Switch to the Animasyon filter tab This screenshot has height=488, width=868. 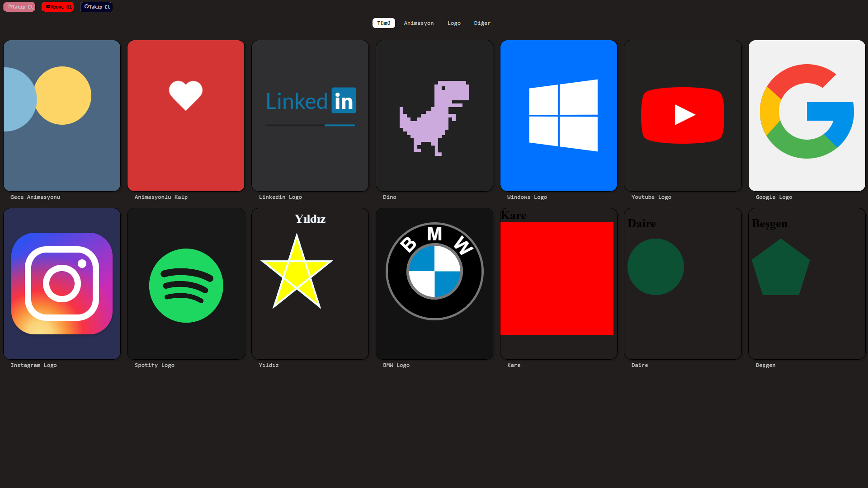pos(419,23)
